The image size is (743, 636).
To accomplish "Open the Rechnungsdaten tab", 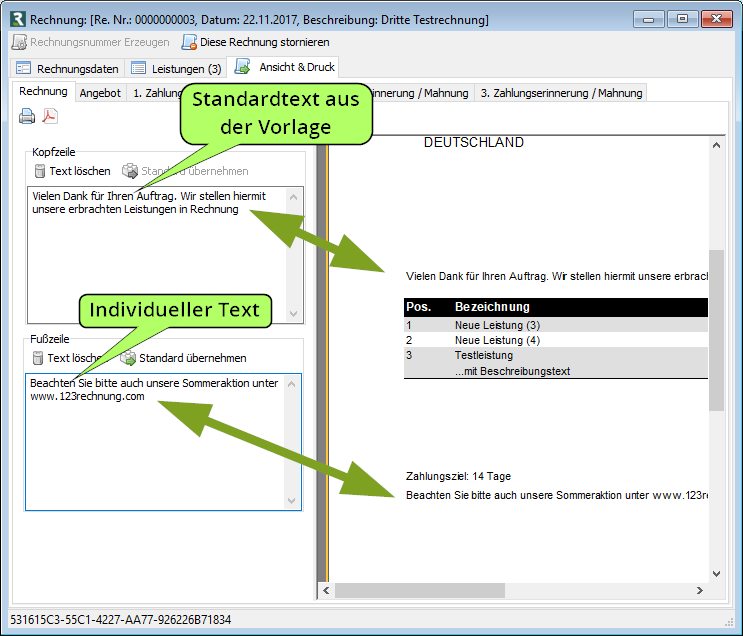I will 67,69.
